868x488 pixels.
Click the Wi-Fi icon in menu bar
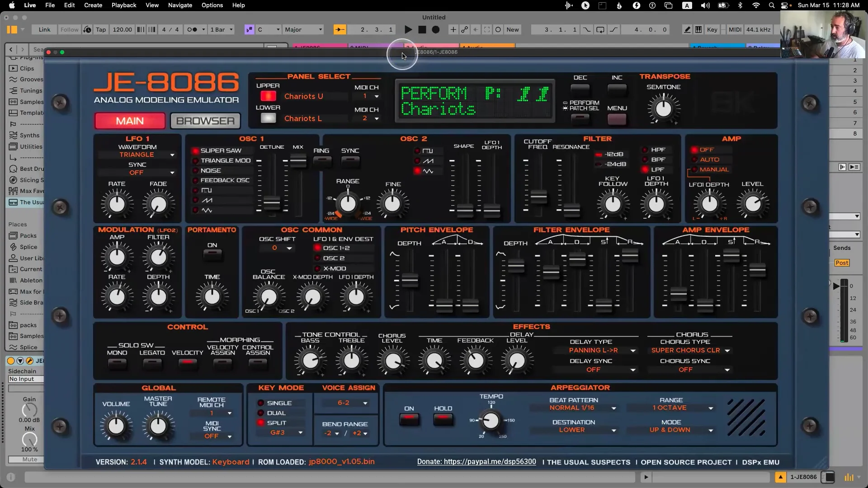point(756,5)
